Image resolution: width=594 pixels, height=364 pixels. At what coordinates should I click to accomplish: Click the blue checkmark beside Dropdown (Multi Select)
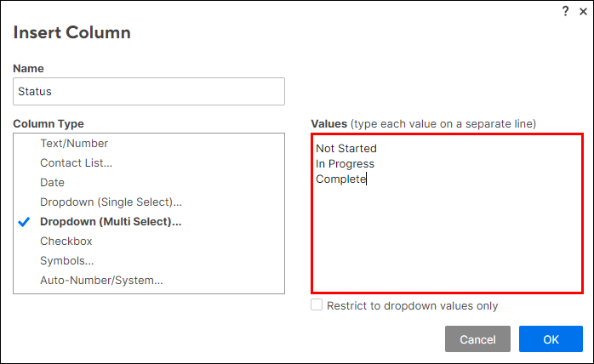coord(25,222)
